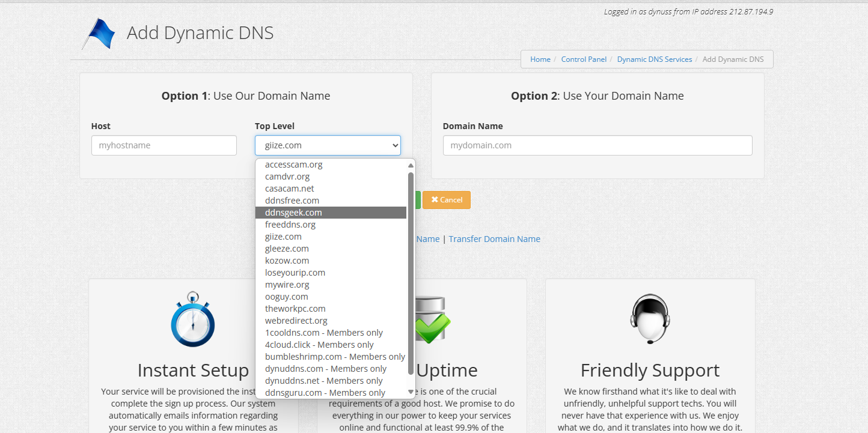Click the Add Dynamic DNS breadcrumb text
868x433 pixels.
click(733, 59)
